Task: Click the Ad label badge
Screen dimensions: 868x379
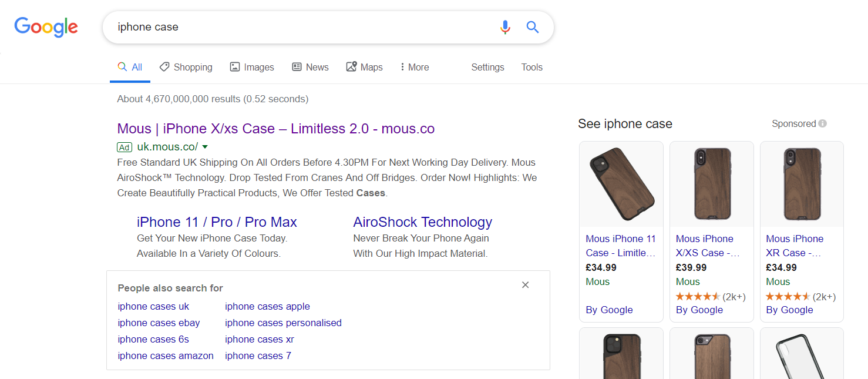Action: pos(125,147)
